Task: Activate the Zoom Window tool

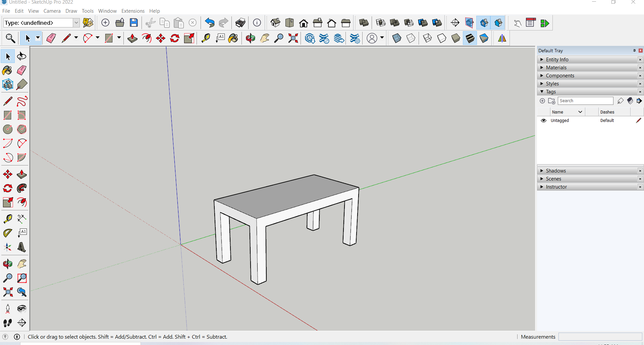Action: [x=22, y=278]
